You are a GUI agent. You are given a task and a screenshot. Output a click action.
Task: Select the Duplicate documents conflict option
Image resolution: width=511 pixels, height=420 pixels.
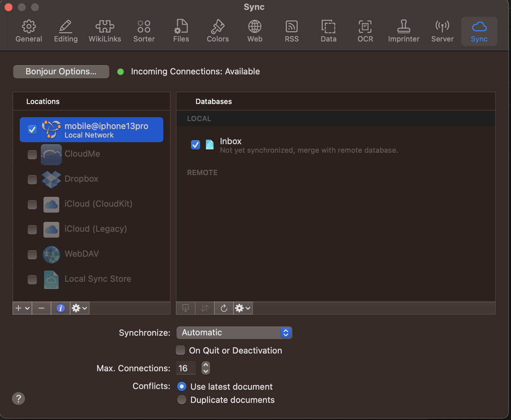click(181, 400)
